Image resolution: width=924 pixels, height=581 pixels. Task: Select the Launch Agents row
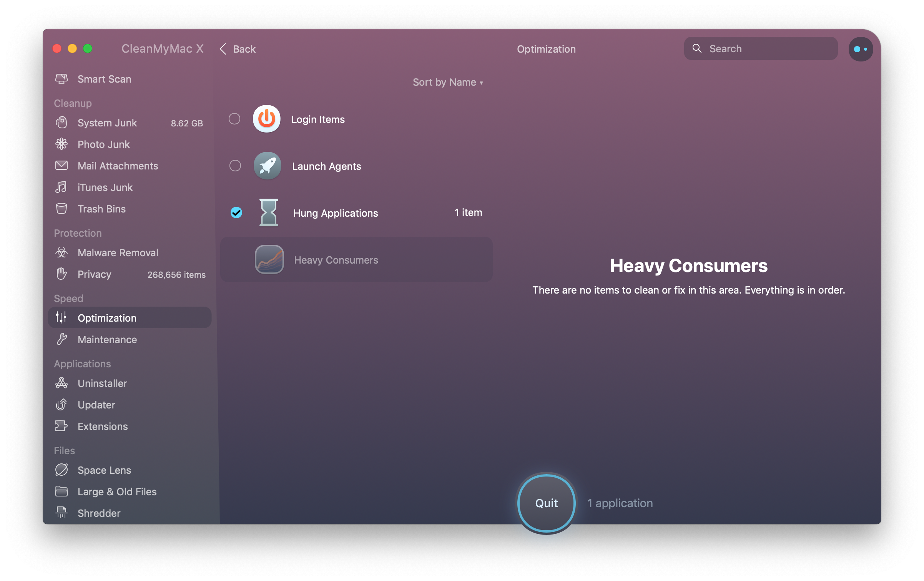(x=356, y=166)
